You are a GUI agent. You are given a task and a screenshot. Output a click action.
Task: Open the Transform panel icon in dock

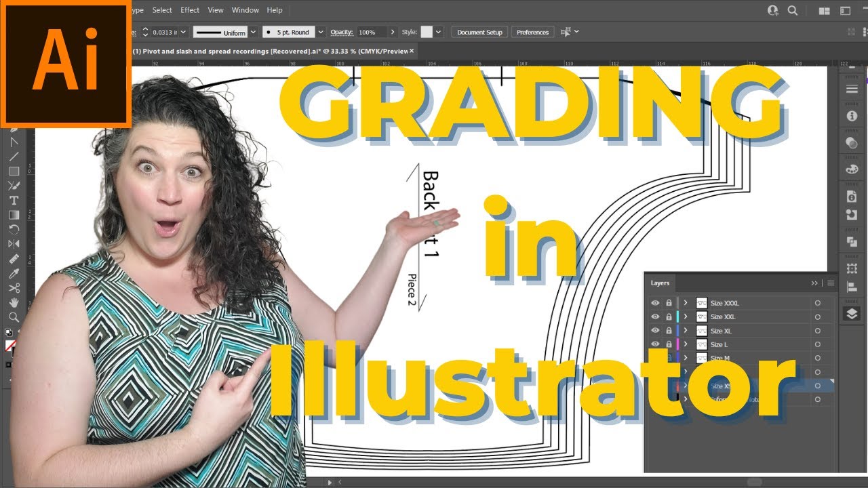pyautogui.click(x=852, y=268)
